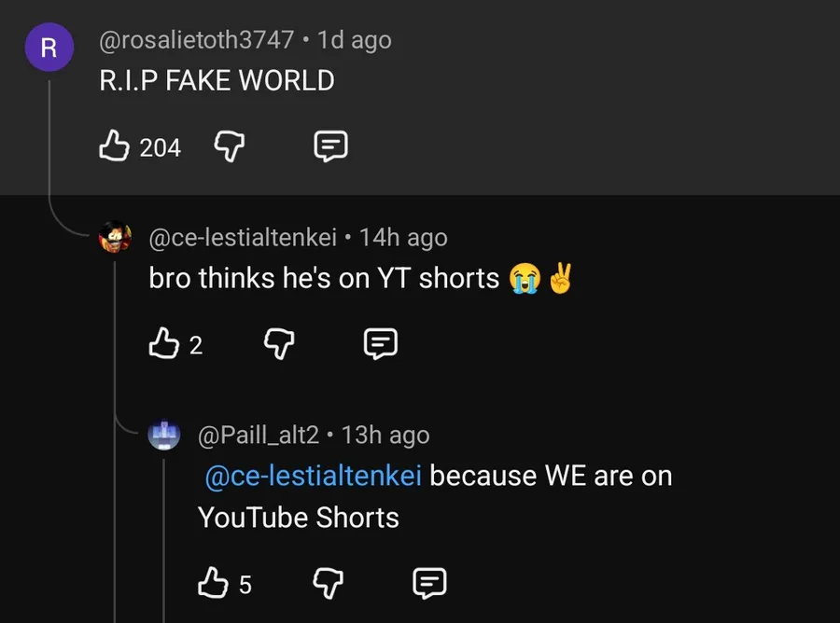The height and width of the screenshot is (623, 840).
Task: Dislike the "bro thinks he's on YT shorts" reply
Action: [x=278, y=344]
